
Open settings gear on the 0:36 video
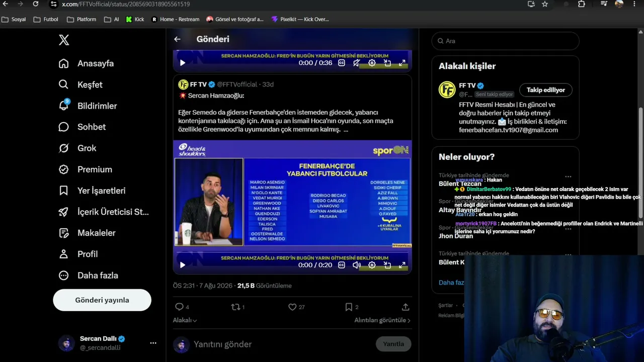tap(372, 63)
